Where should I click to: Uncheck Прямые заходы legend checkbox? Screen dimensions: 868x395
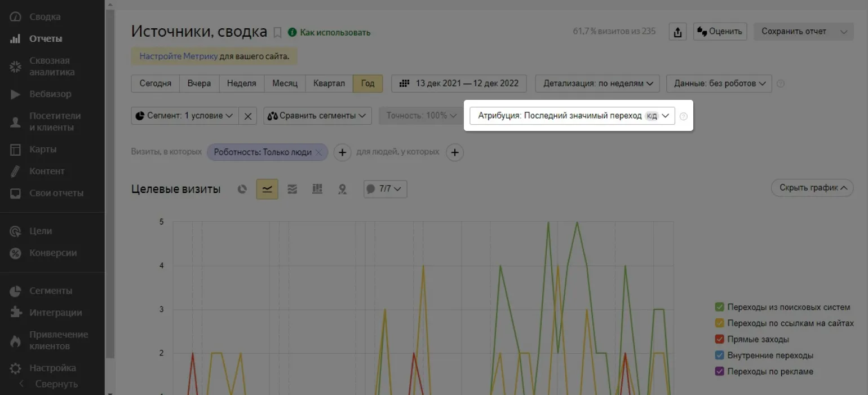click(719, 340)
